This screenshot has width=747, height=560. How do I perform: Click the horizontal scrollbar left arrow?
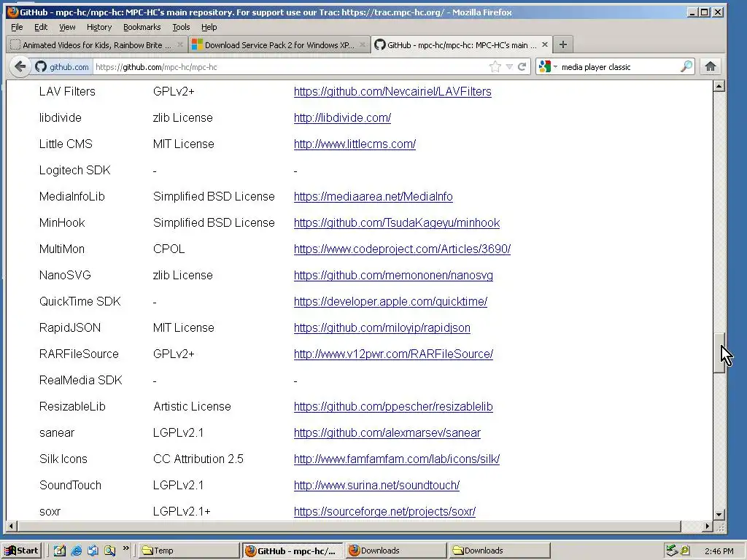pyautogui.click(x=12, y=526)
